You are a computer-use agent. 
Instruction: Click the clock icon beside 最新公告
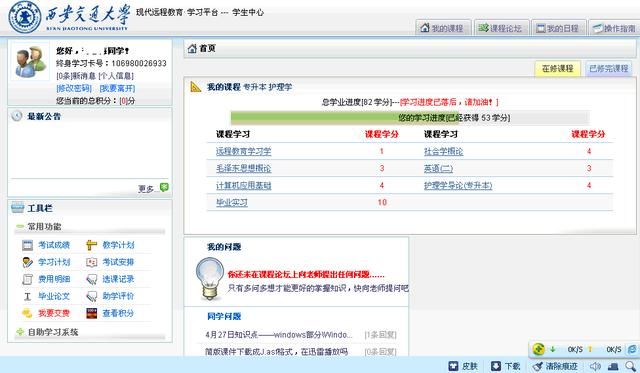(17, 116)
